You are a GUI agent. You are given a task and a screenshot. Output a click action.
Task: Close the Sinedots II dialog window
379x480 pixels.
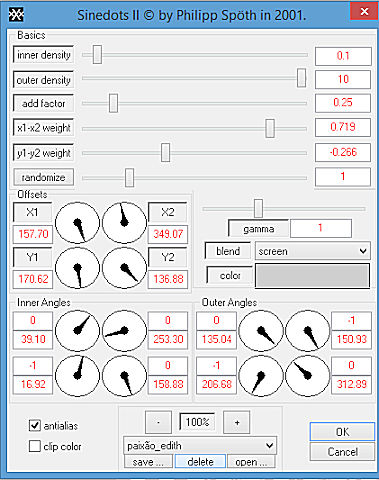coord(364,12)
